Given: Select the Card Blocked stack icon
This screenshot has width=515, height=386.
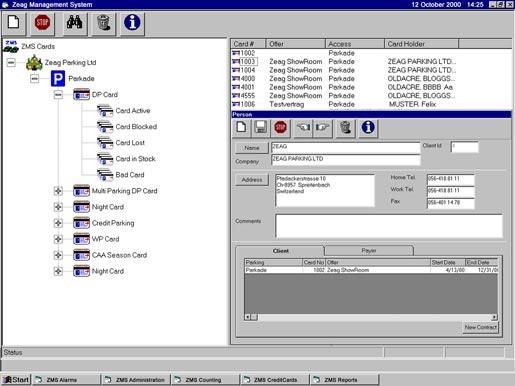Looking at the screenshot, I should tap(105, 127).
